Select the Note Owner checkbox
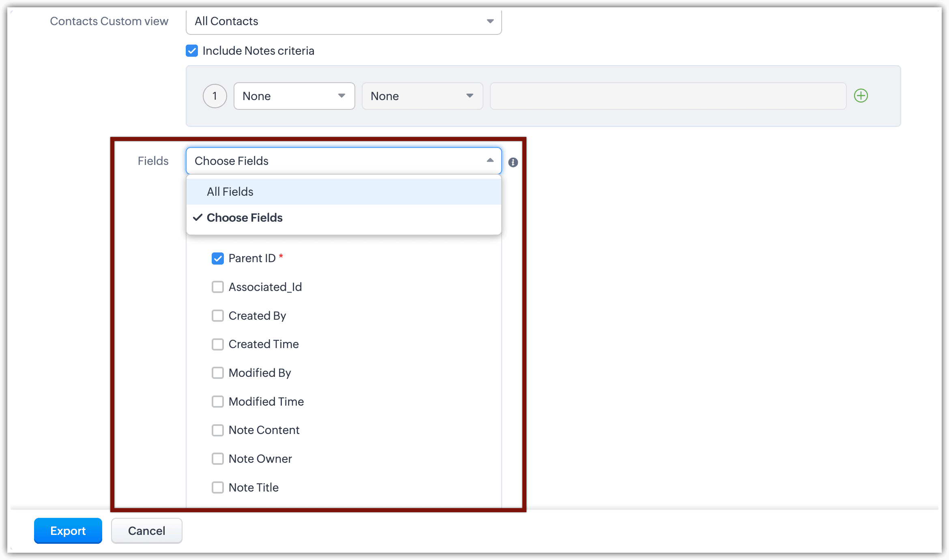The image size is (949, 560). click(218, 459)
